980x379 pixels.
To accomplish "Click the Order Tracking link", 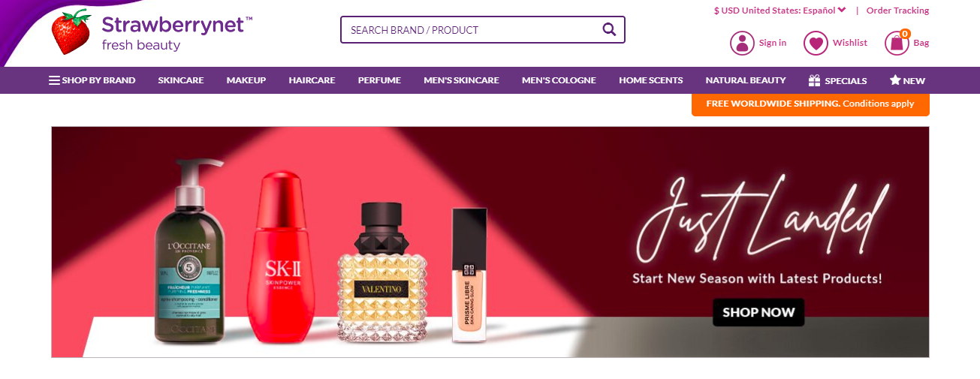I will [x=897, y=11].
